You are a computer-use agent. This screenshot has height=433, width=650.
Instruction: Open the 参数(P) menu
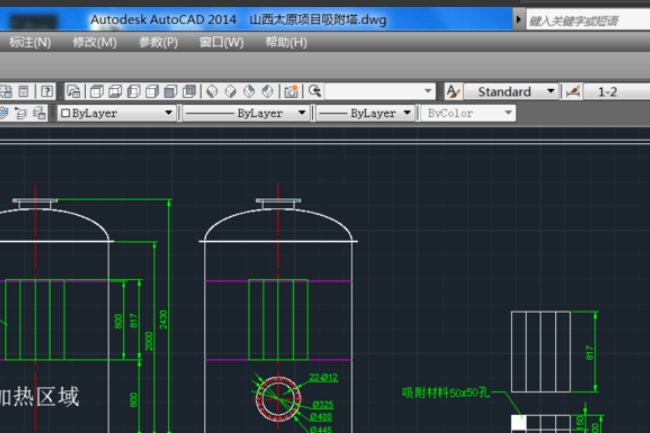pyautogui.click(x=158, y=42)
